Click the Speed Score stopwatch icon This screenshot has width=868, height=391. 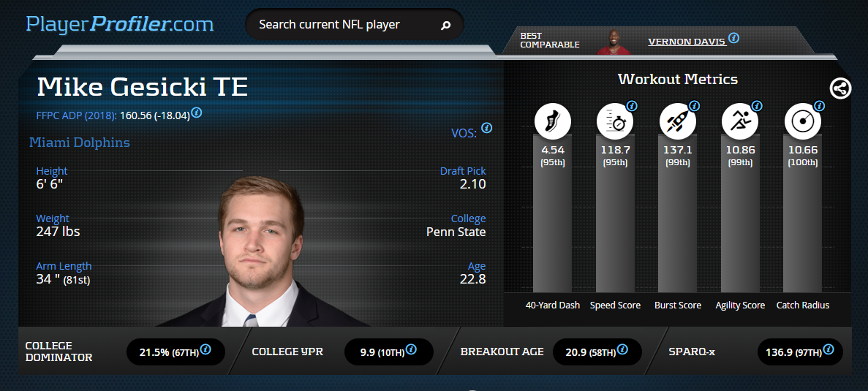615,121
